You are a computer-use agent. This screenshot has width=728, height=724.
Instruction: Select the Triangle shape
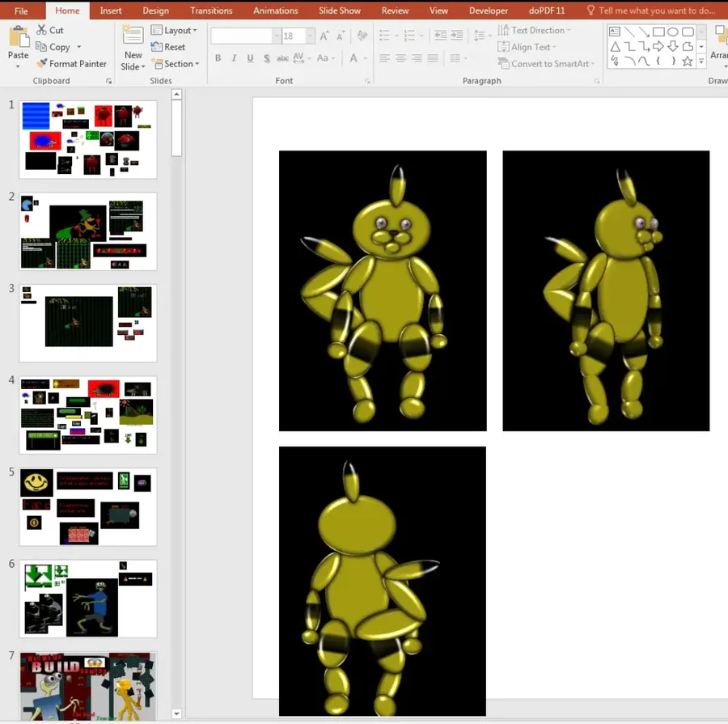616,46
